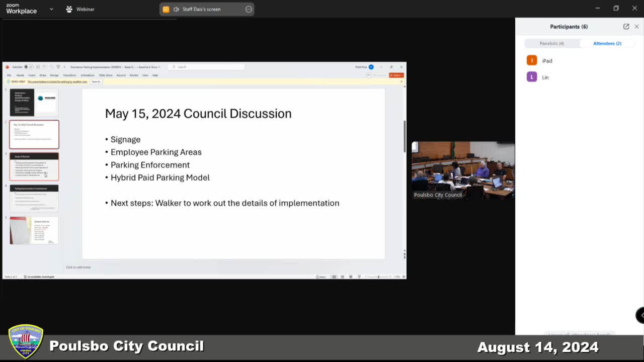Expand the chevron next to Zoom Workplace

51,9
